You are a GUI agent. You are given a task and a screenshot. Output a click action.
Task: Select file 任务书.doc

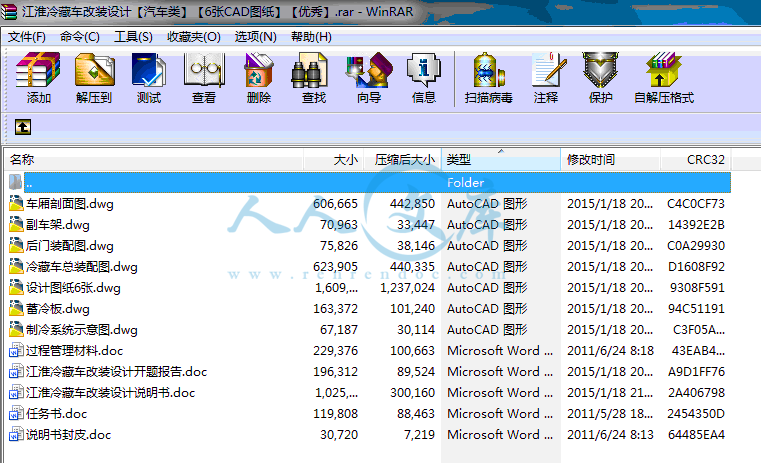pos(56,413)
